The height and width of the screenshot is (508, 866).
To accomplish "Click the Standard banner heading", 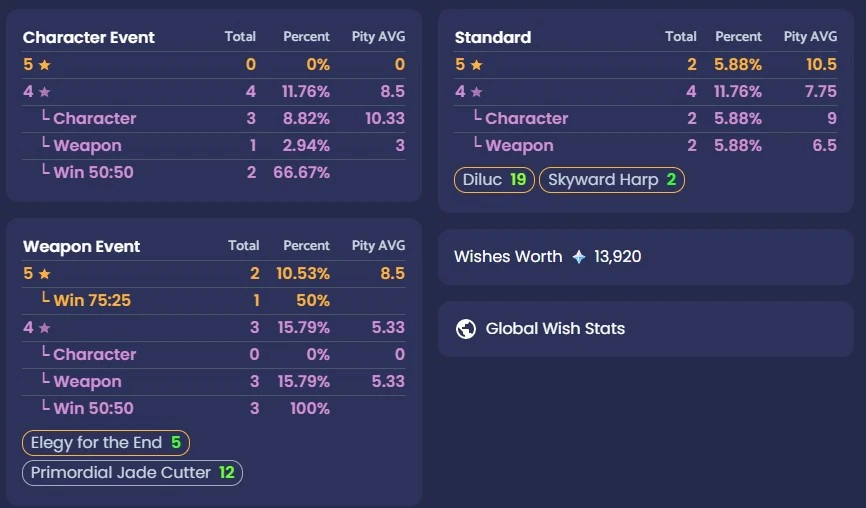I will 493,38.
